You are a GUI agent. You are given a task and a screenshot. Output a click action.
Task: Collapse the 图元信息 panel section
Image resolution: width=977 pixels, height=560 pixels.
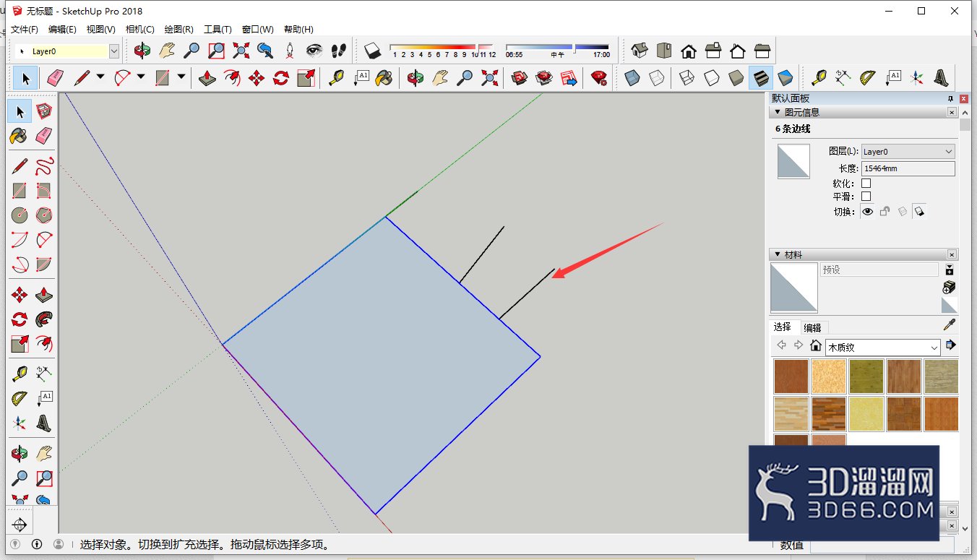pyautogui.click(x=777, y=112)
